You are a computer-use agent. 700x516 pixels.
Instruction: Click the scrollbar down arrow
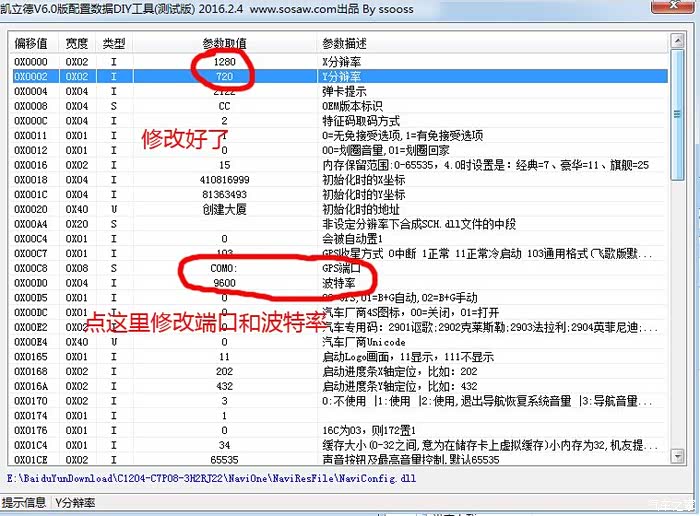click(679, 459)
